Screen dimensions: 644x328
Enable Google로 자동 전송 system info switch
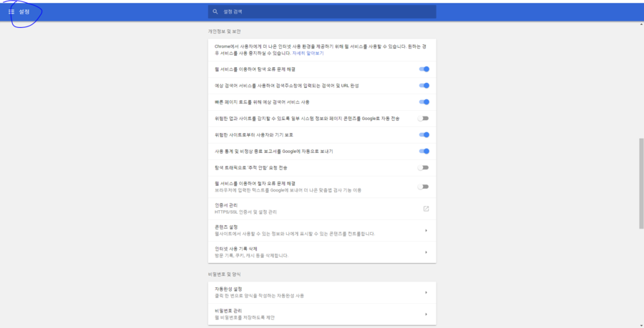(423, 119)
